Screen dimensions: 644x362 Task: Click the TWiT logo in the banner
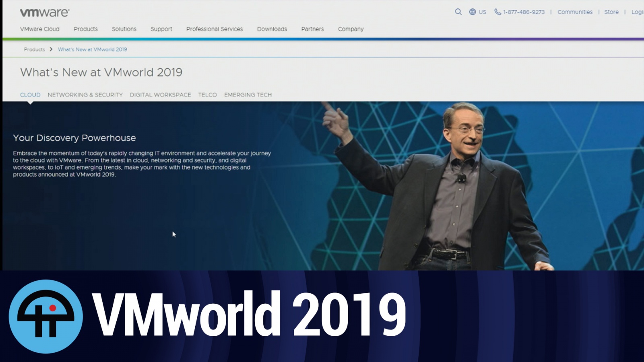pyautogui.click(x=46, y=317)
